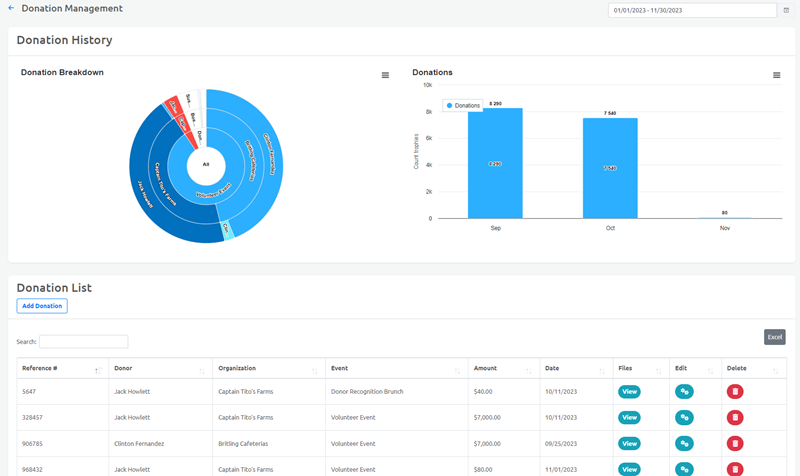Delete the donation with reference 328457
Image resolution: width=800 pixels, height=476 pixels.
pyautogui.click(x=735, y=417)
